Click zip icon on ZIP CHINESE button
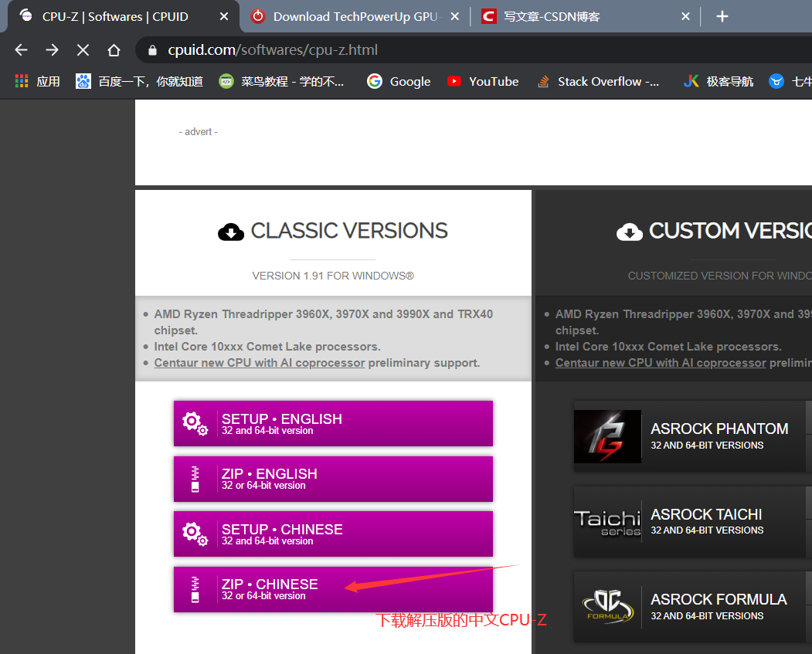The image size is (812, 654). pos(195,589)
